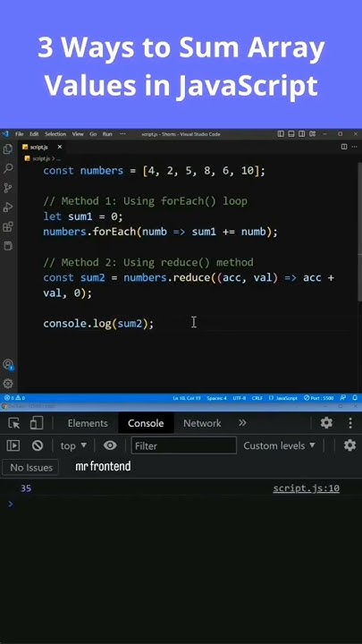Screen dimensions: 362x644
Task: Click the '// Method 2: Using reduce() method' comment
Action: point(148,262)
